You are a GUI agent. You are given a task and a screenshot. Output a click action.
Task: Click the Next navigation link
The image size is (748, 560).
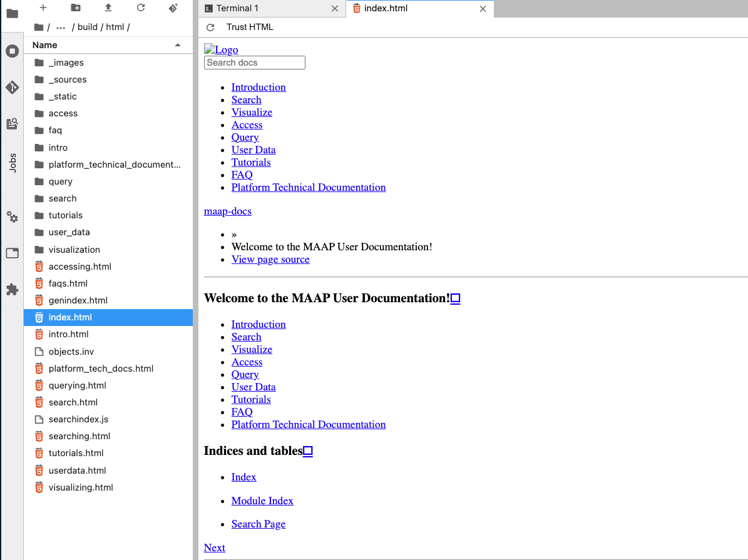(x=214, y=547)
